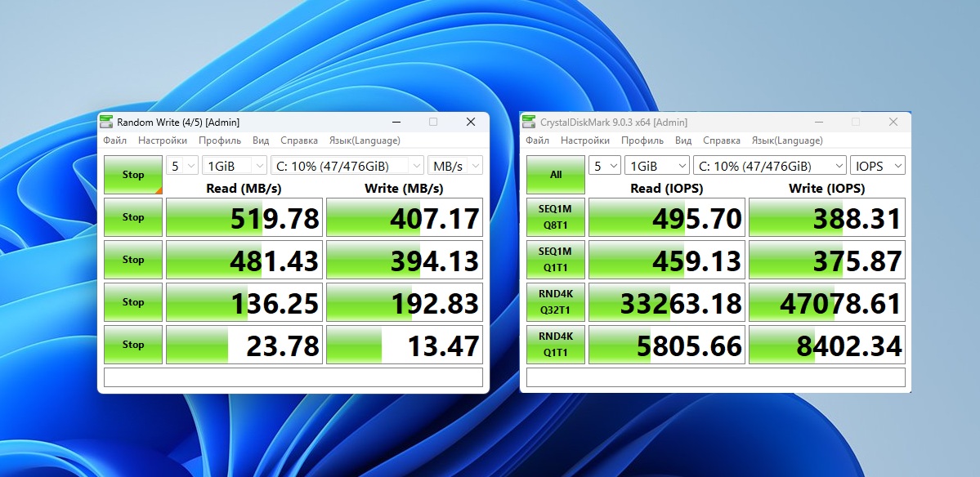
Task: Click comment field in CrystalDiskMark 9.0.3 window
Action: (716, 377)
